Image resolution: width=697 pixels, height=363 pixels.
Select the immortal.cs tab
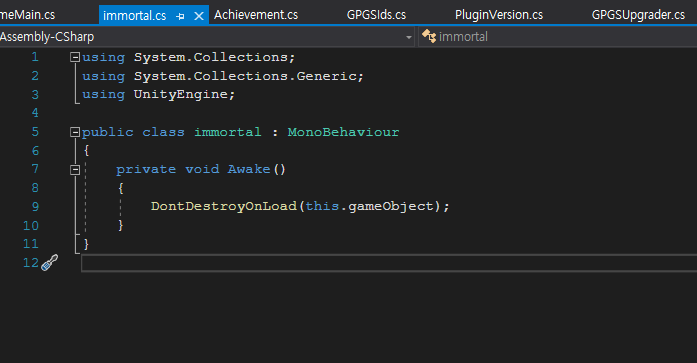click(x=134, y=16)
